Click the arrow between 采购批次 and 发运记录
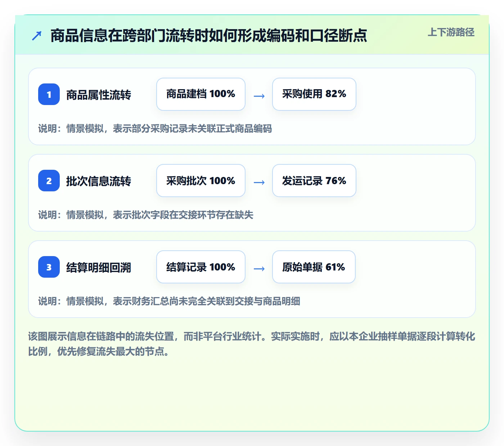Viewport: 504px width, 446px height. coord(259,182)
